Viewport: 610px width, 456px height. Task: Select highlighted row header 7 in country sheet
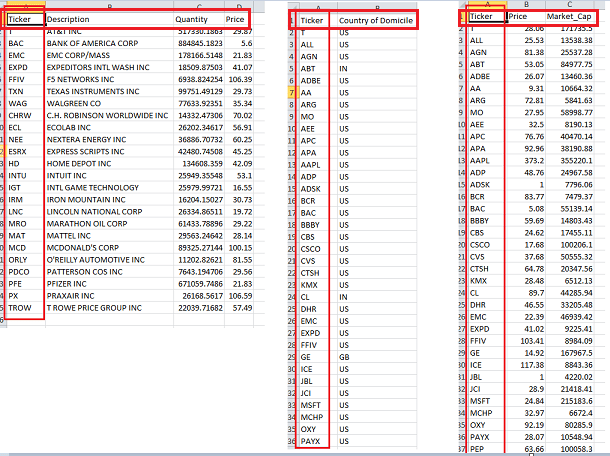coord(291,93)
